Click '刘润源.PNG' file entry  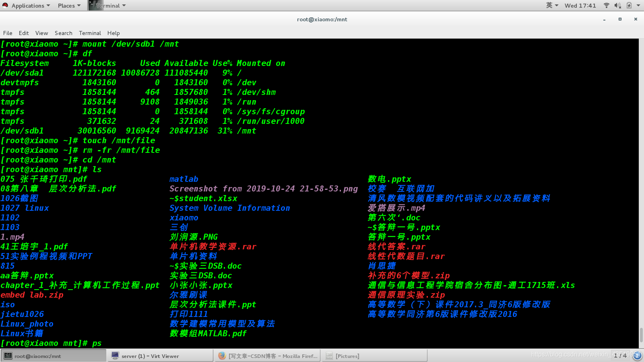pyautogui.click(x=194, y=237)
